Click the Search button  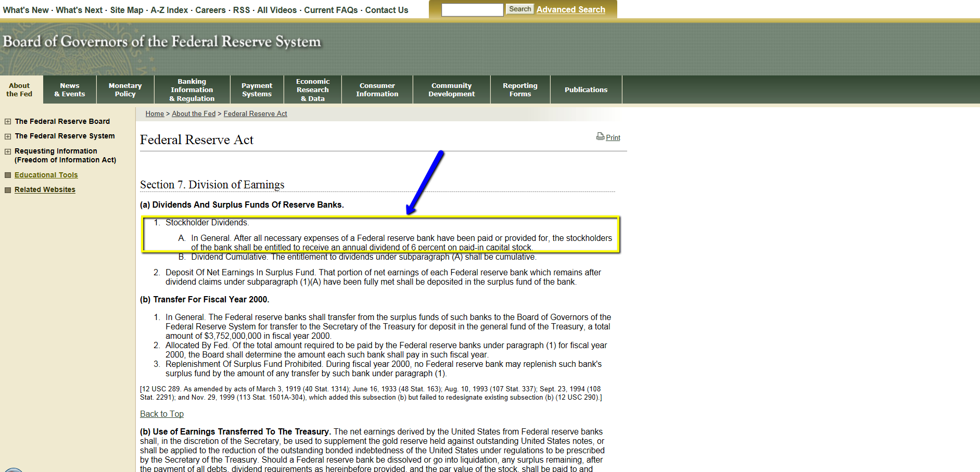coord(520,9)
